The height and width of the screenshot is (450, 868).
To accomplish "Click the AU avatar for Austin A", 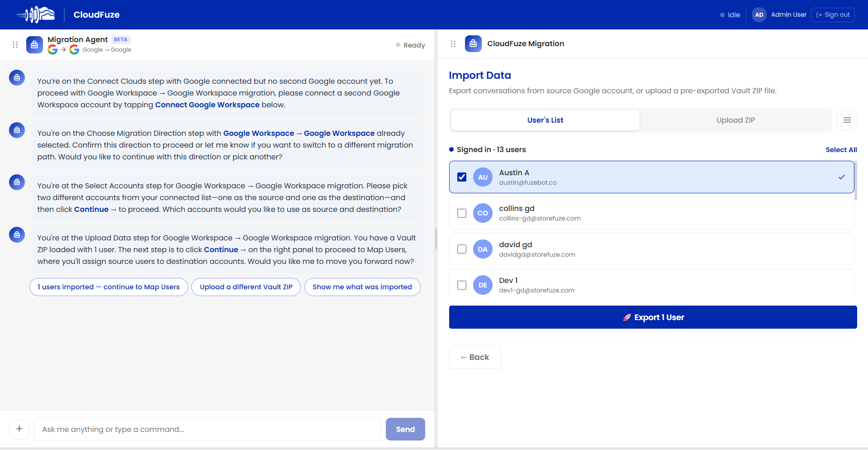I will 483,177.
